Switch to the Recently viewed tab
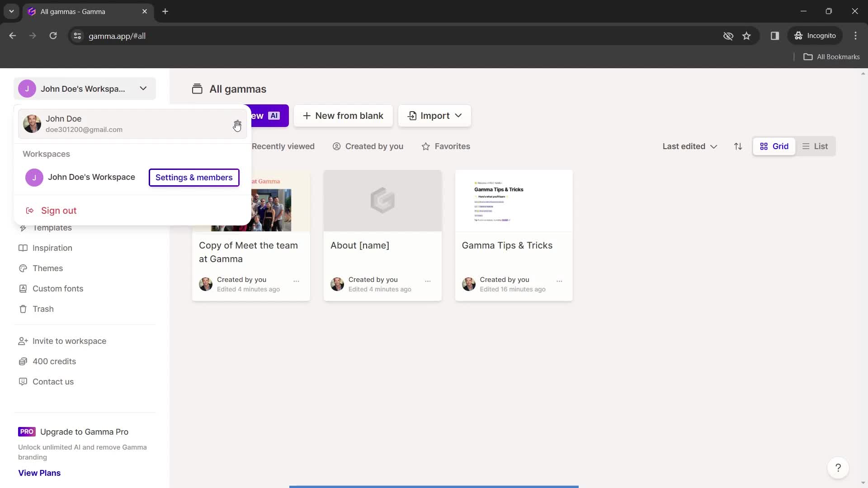 tap(283, 146)
